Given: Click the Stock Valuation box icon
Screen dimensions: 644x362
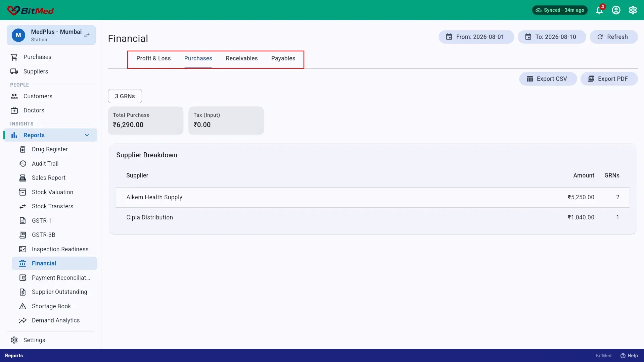Looking at the screenshot, I should [22, 192].
